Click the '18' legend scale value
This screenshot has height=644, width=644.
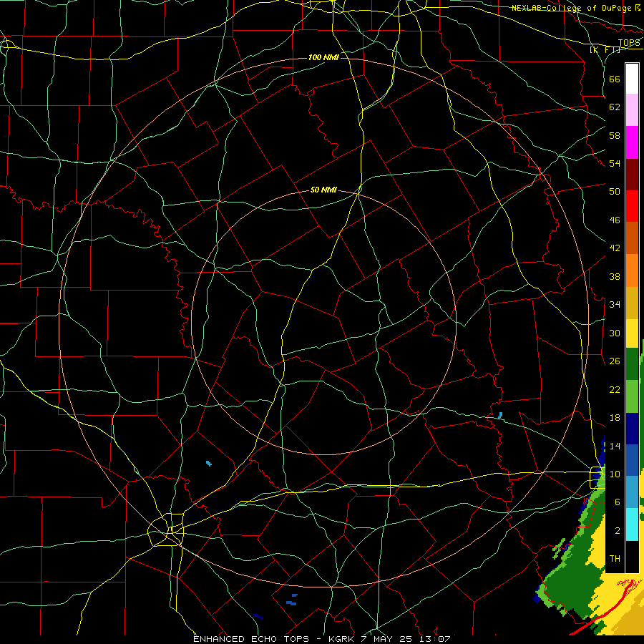[615, 418]
